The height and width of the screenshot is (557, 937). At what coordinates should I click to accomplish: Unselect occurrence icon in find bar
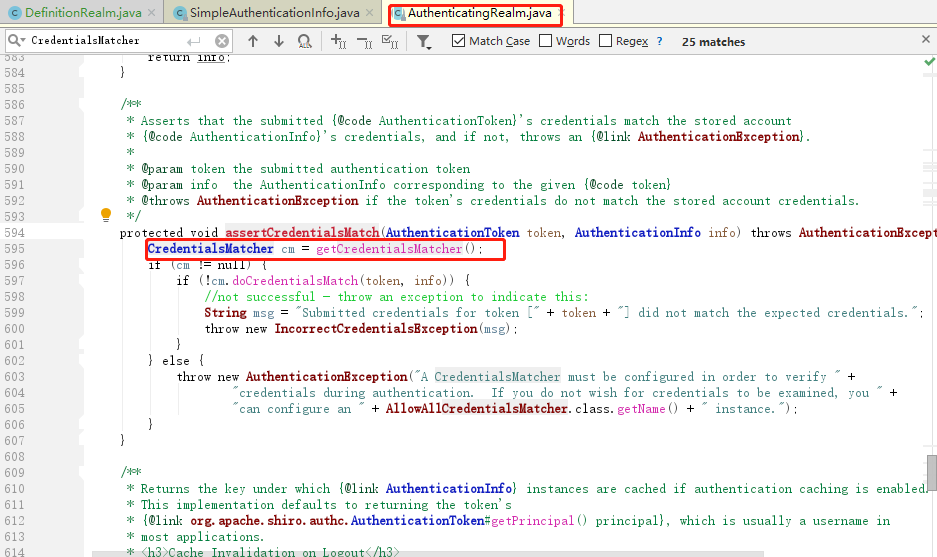coord(364,41)
